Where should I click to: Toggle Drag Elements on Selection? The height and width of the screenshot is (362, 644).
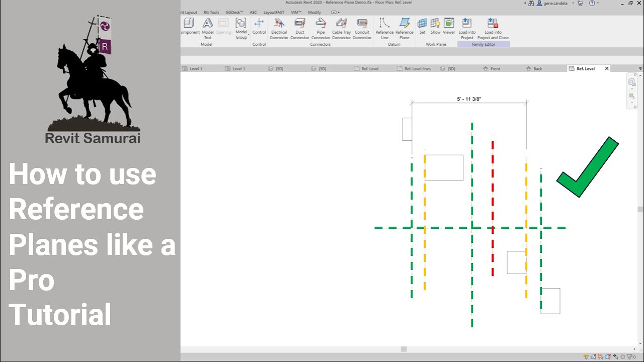point(615,357)
